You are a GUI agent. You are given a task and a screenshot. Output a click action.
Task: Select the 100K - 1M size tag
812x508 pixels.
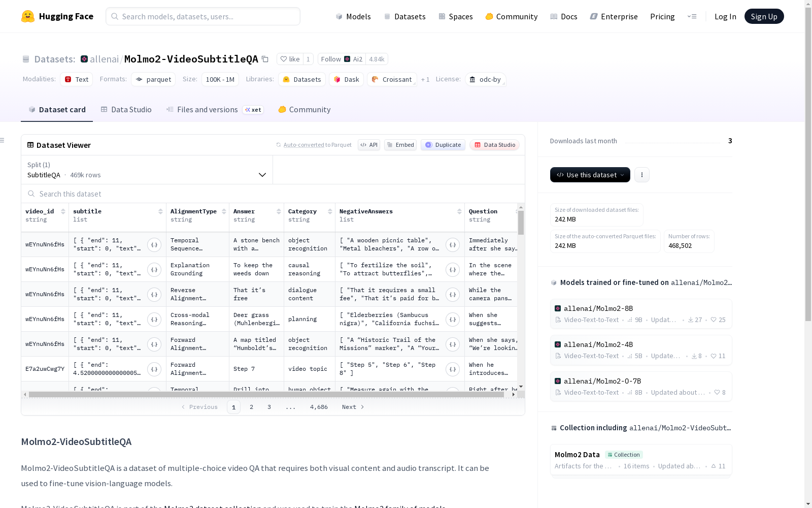(x=220, y=79)
